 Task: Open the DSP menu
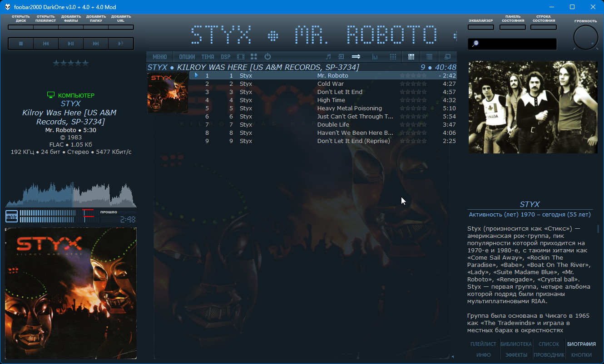point(225,57)
